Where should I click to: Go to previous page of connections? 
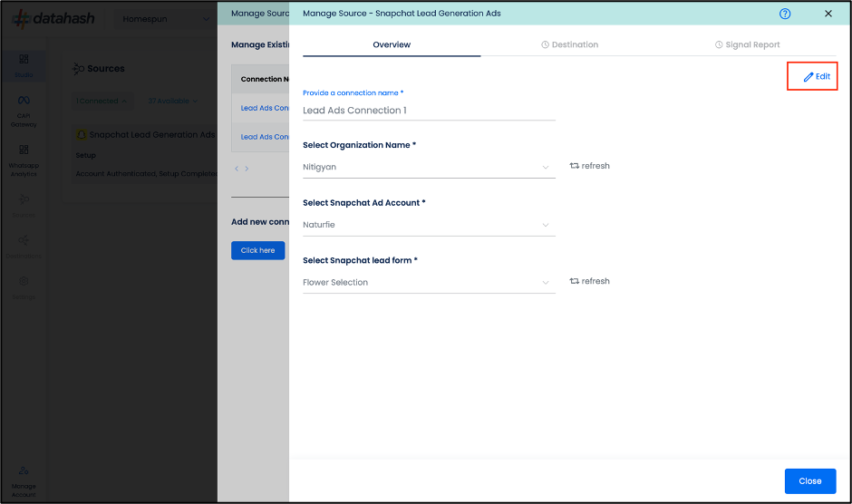pos(237,169)
